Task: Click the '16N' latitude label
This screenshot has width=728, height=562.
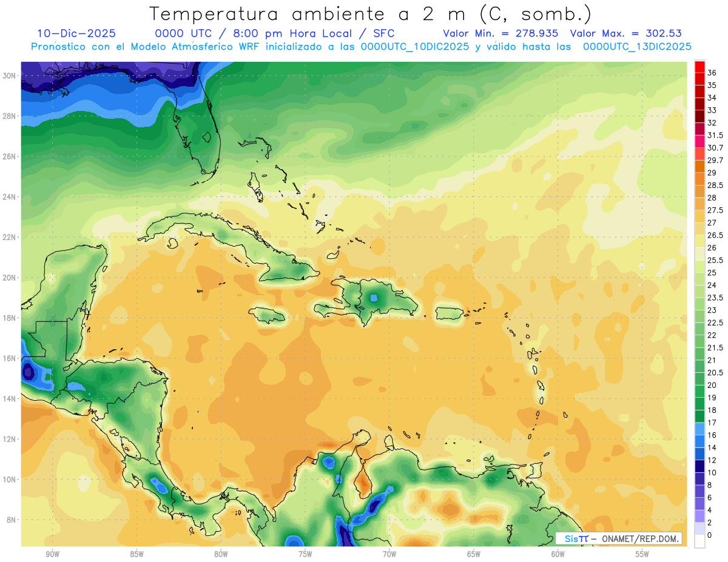Action: coord(10,358)
